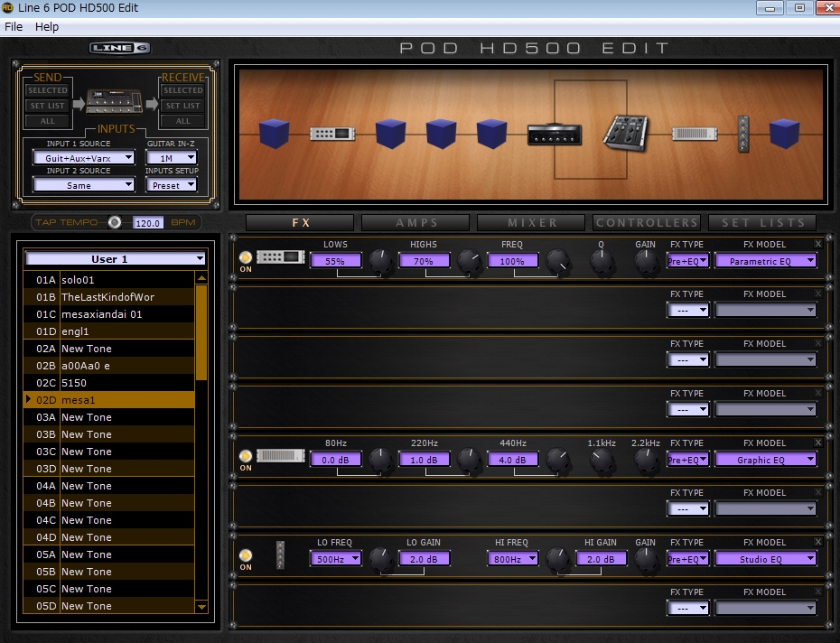Click the Q knob on Parametric EQ
This screenshot has height=643, width=840.
pos(602,261)
